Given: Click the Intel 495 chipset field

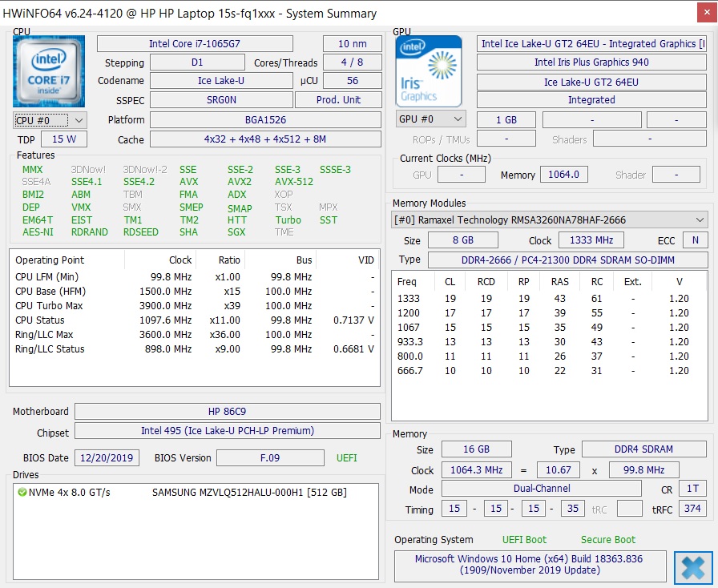Looking at the screenshot, I should tap(227, 431).
